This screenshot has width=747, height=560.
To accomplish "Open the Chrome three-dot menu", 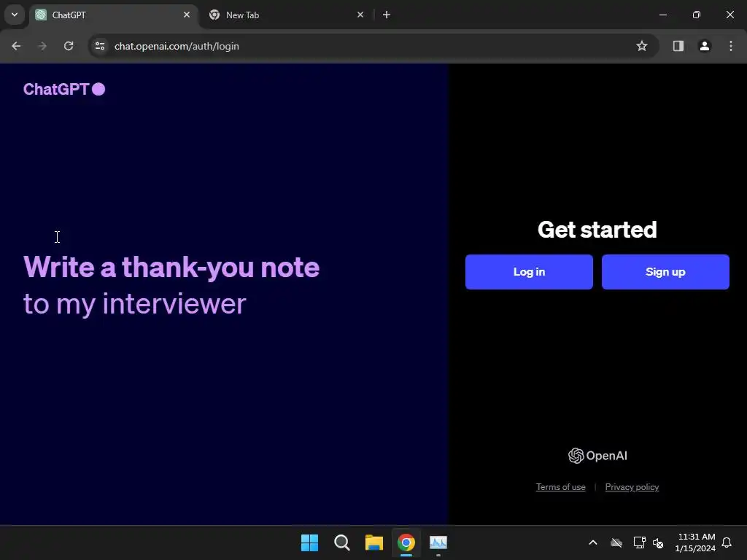I will (x=731, y=46).
